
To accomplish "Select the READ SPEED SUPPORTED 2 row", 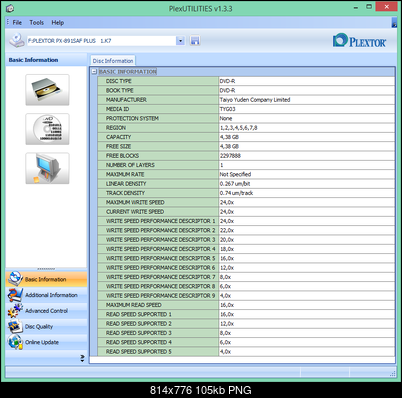I will (246, 324).
